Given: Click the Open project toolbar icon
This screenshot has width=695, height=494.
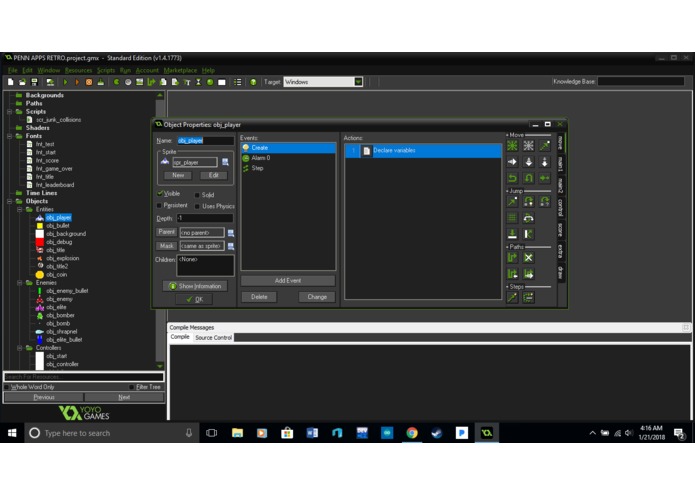Looking at the screenshot, I should coord(22,82).
